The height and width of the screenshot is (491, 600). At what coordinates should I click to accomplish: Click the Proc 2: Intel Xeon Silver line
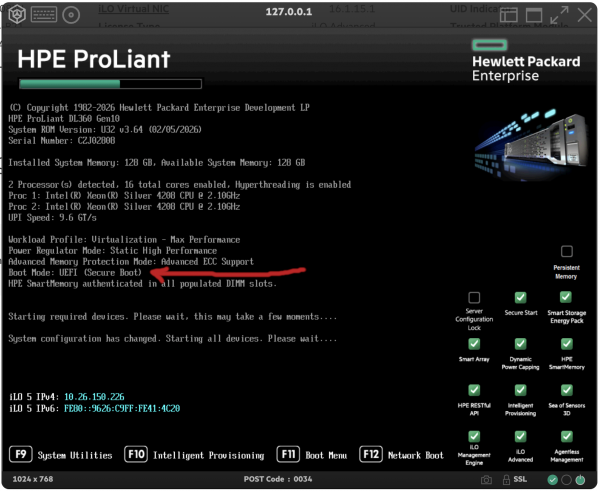[x=124, y=207]
